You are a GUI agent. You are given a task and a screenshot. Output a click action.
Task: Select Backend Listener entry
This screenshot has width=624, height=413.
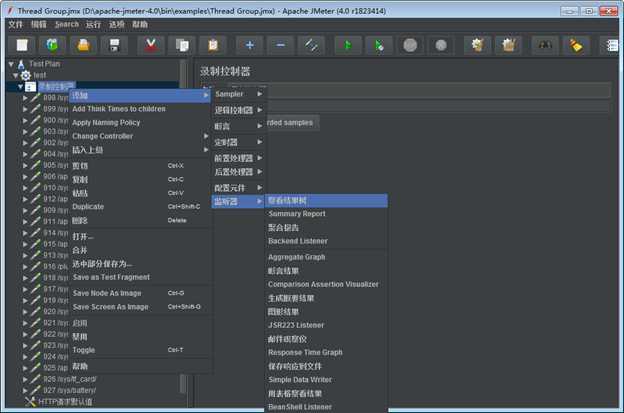point(326,241)
